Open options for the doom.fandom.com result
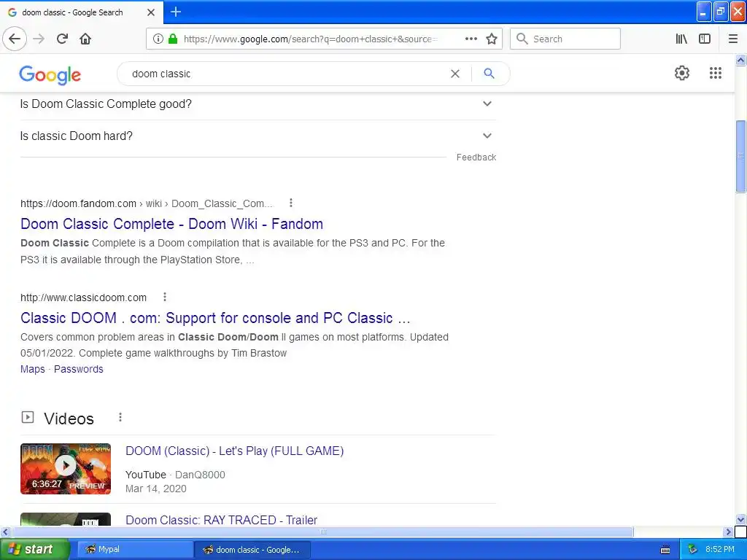Image resolution: width=747 pixels, height=560 pixels. [x=290, y=203]
